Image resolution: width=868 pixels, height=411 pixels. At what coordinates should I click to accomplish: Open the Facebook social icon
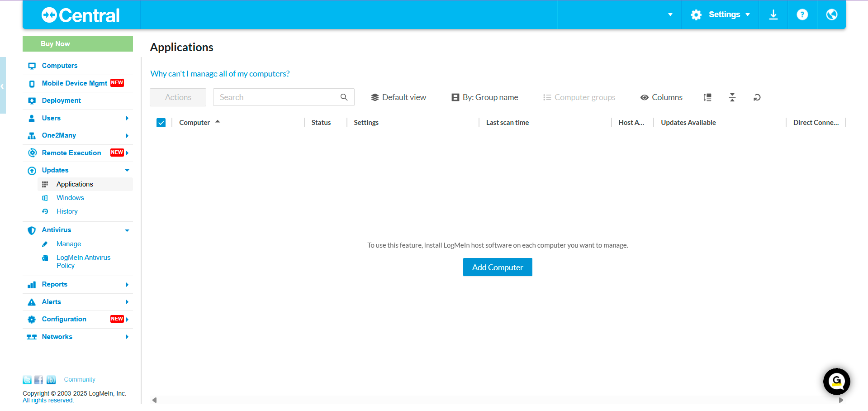(x=39, y=380)
